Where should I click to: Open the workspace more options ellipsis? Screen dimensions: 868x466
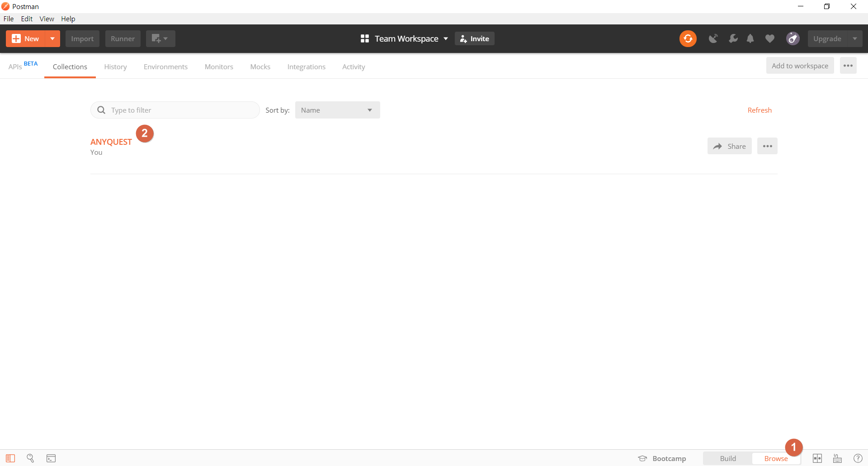click(x=848, y=66)
